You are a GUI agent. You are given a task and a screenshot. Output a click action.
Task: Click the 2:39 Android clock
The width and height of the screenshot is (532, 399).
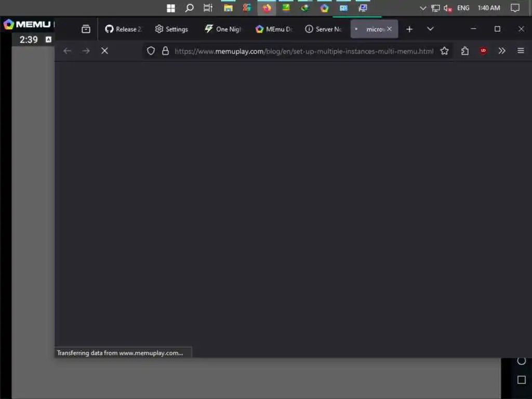coord(29,39)
